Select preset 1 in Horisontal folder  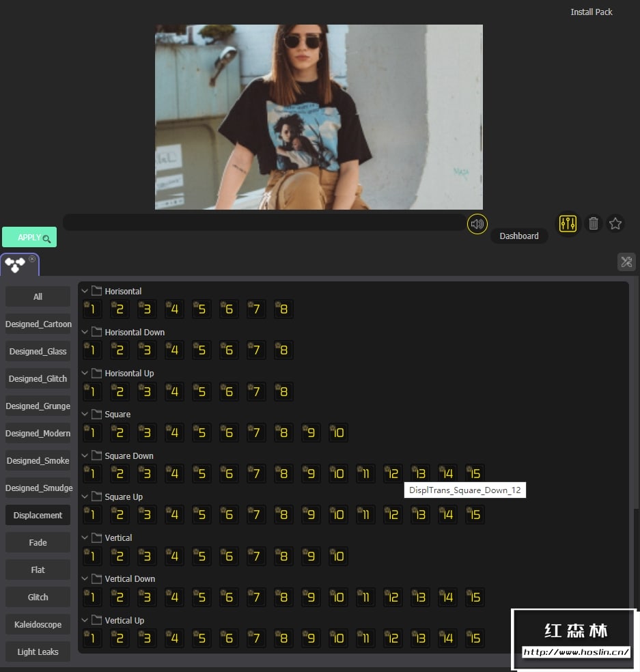pyautogui.click(x=92, y=309)
